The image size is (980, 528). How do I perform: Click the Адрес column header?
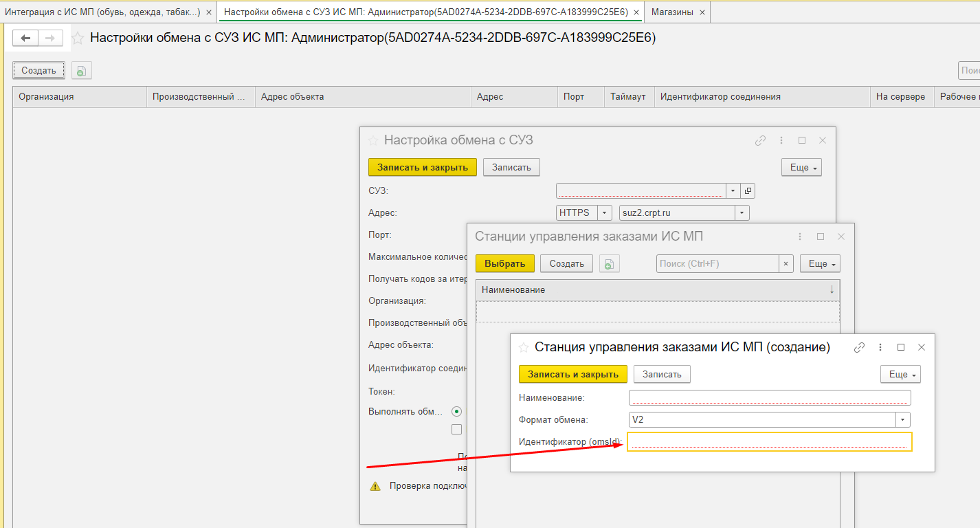(514, 97)
